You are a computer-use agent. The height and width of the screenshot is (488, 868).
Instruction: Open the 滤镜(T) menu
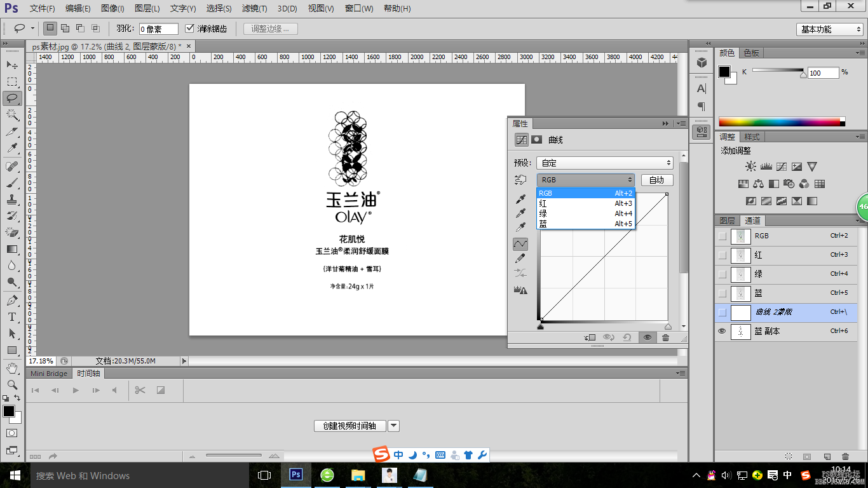tap(254, 8)
